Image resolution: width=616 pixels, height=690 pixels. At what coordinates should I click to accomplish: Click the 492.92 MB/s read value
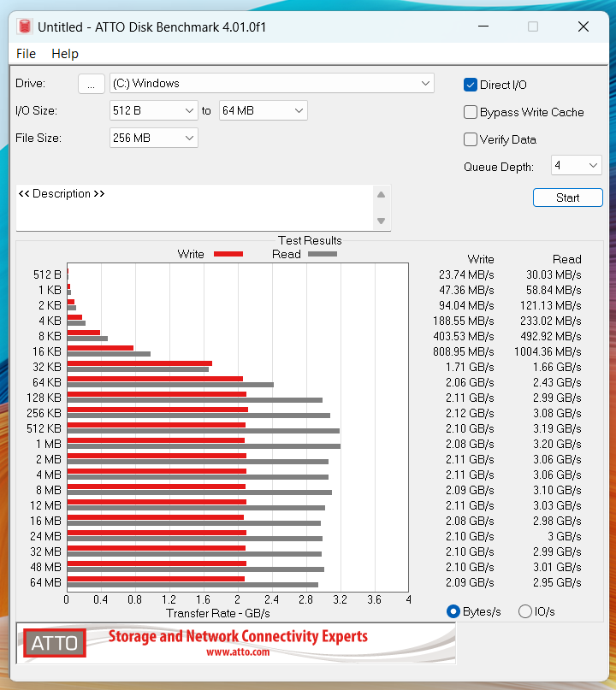pyautogui.click(x=551, y=336)
